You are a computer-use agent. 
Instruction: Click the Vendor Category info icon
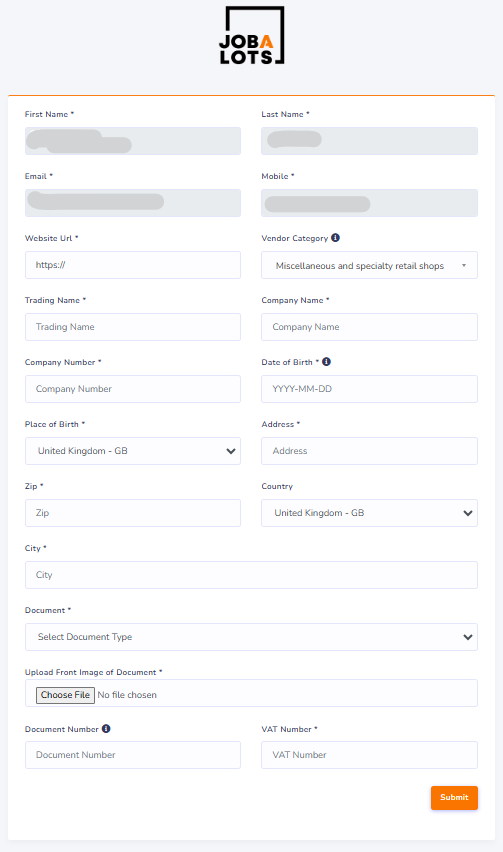(x=335, y=237)
